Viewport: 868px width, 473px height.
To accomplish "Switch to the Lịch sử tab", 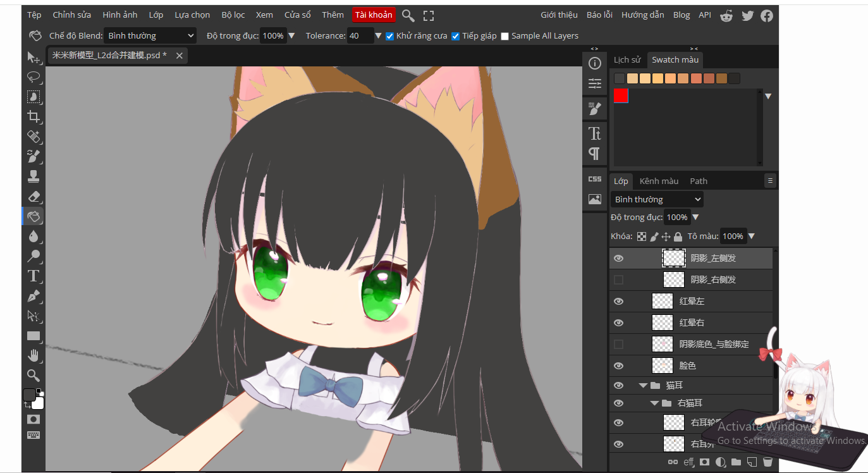I will tap(627, 59).
